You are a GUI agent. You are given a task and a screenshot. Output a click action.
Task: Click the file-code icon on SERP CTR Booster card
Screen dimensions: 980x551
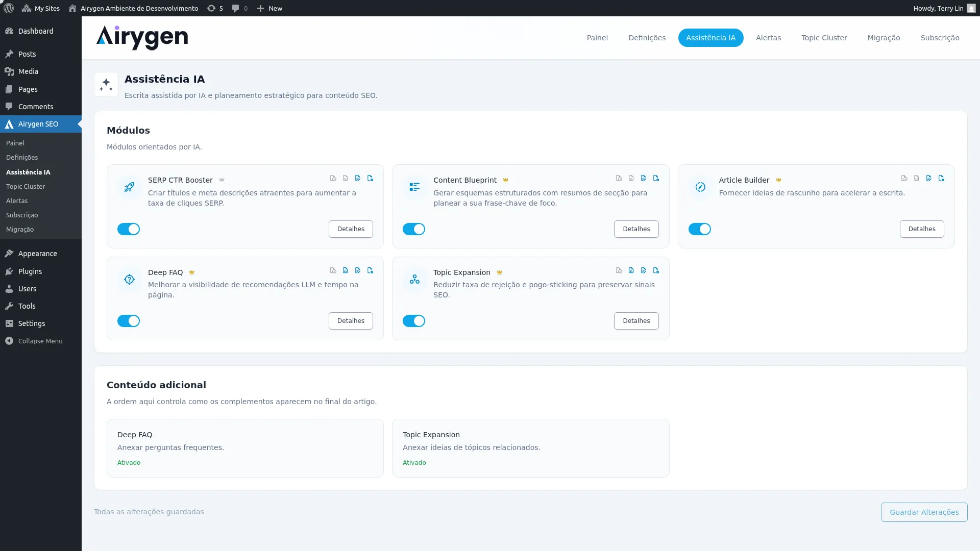pyautogui.click(x=346, y=178)
